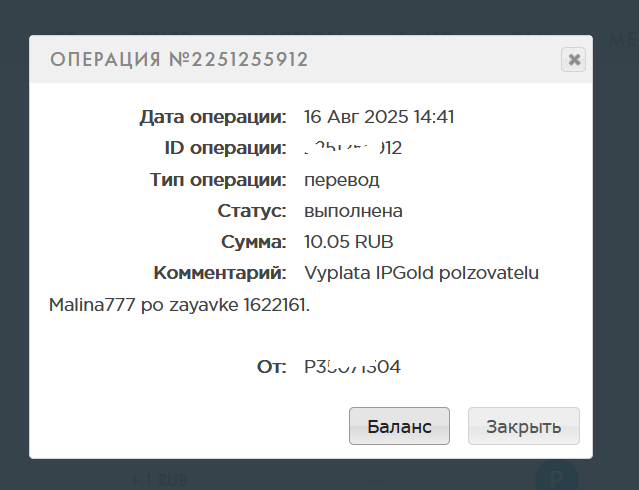Select the operation type value перевод
The image size is (639, 490).
click(x=342, y=180)
